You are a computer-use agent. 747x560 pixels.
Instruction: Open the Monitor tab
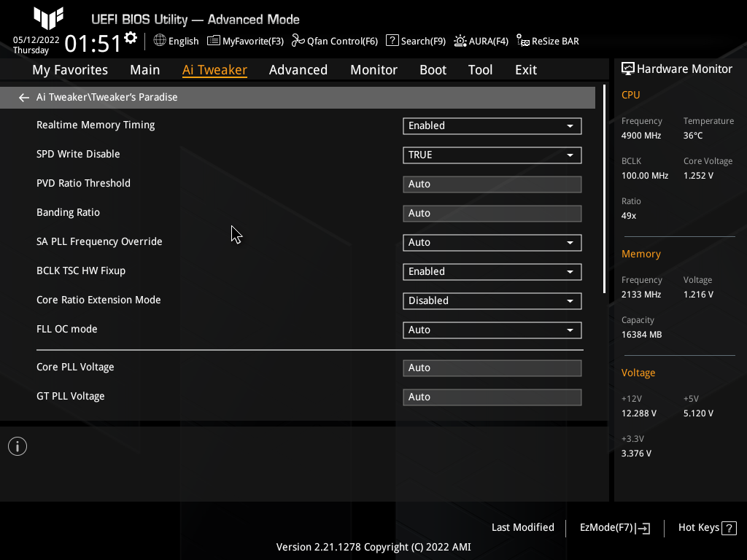373,70
